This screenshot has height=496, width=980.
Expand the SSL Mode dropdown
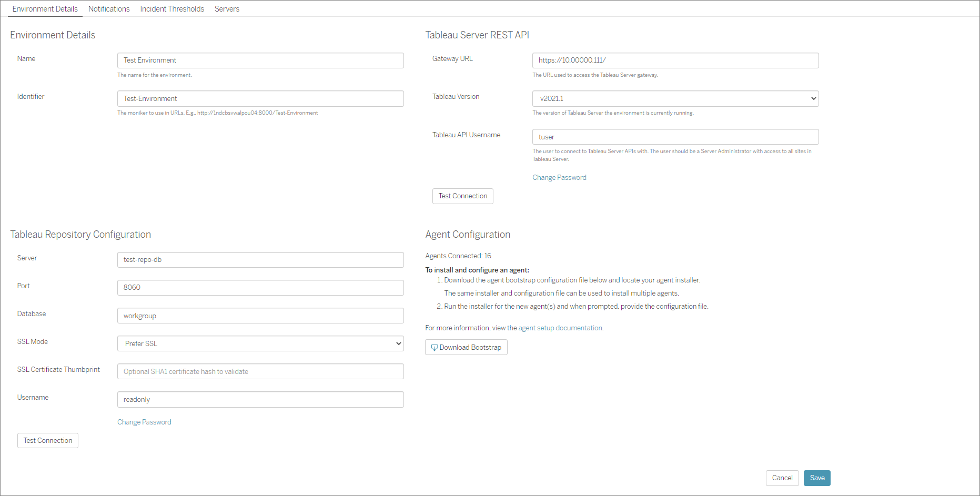(260, 343)
